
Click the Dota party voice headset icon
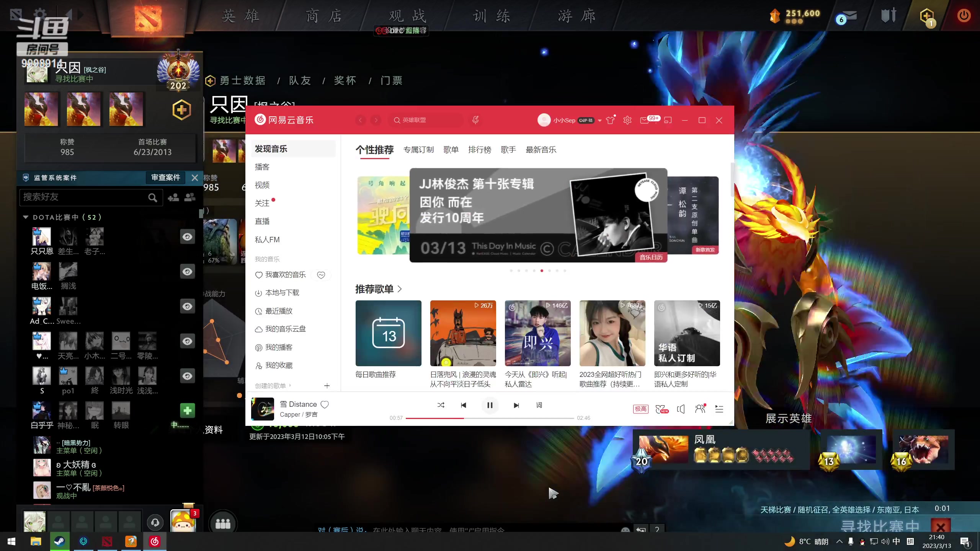click(x=155, y=522)
